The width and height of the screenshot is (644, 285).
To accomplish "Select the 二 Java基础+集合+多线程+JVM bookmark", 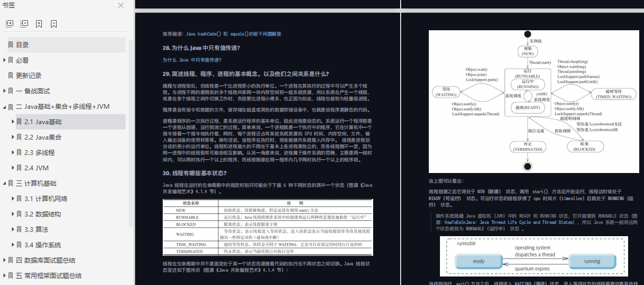I will (63, 107).
